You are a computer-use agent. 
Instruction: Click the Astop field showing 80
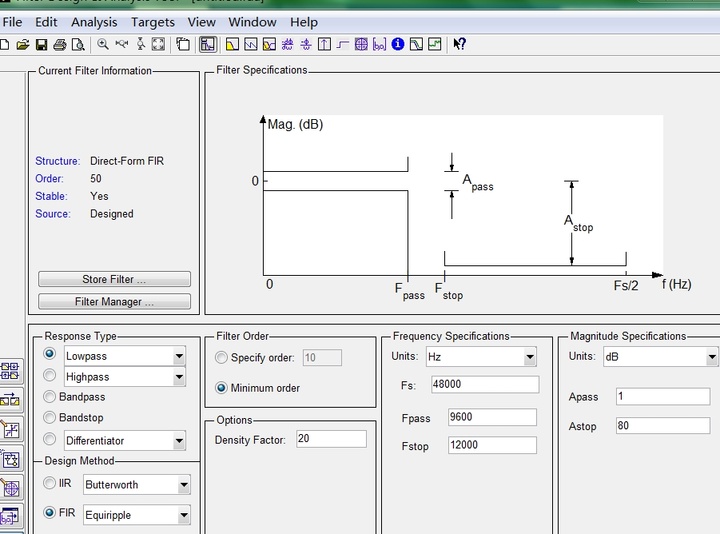663,426
